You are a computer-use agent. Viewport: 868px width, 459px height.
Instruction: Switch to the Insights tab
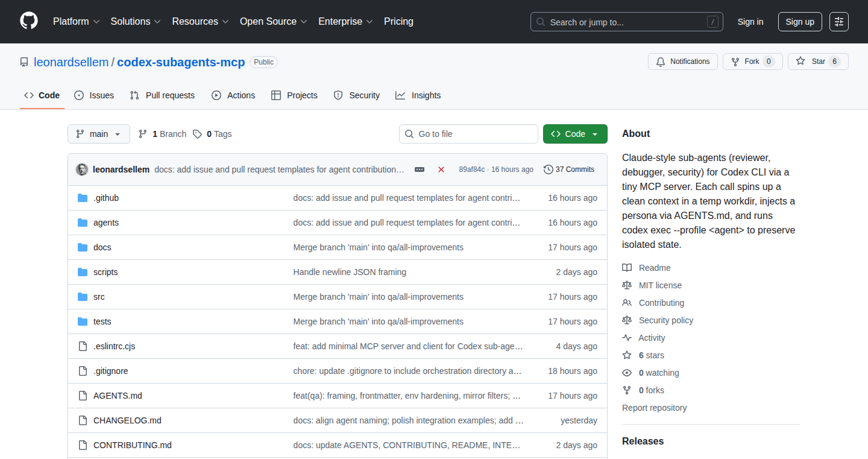coord(418,95)
